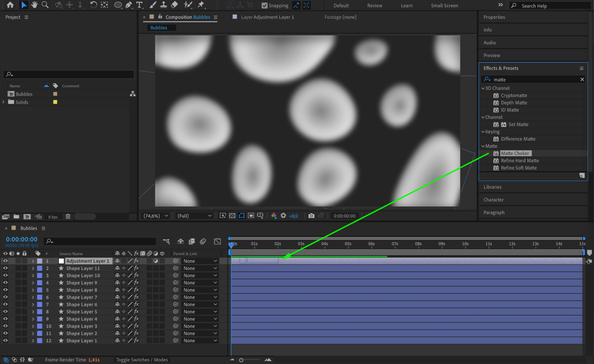Click the Home icon
The image size is (594, 364).
(10, 5)
